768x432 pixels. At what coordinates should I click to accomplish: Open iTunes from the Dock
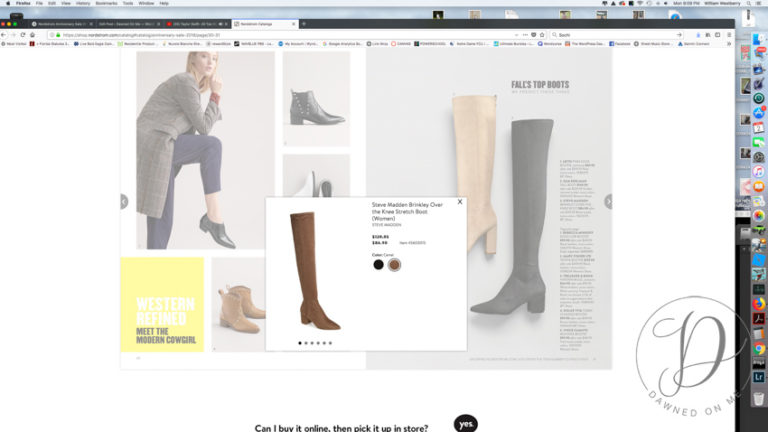coord(759,171)
